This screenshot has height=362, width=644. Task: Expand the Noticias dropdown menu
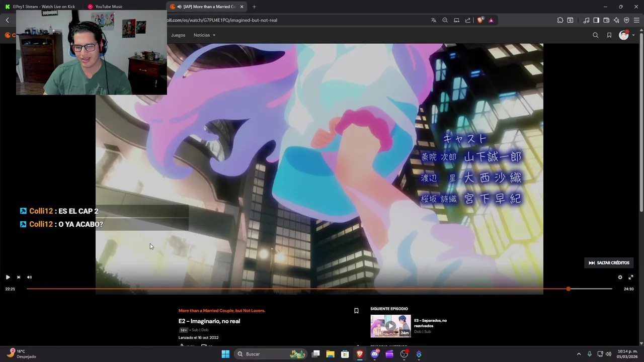point(204,35)
